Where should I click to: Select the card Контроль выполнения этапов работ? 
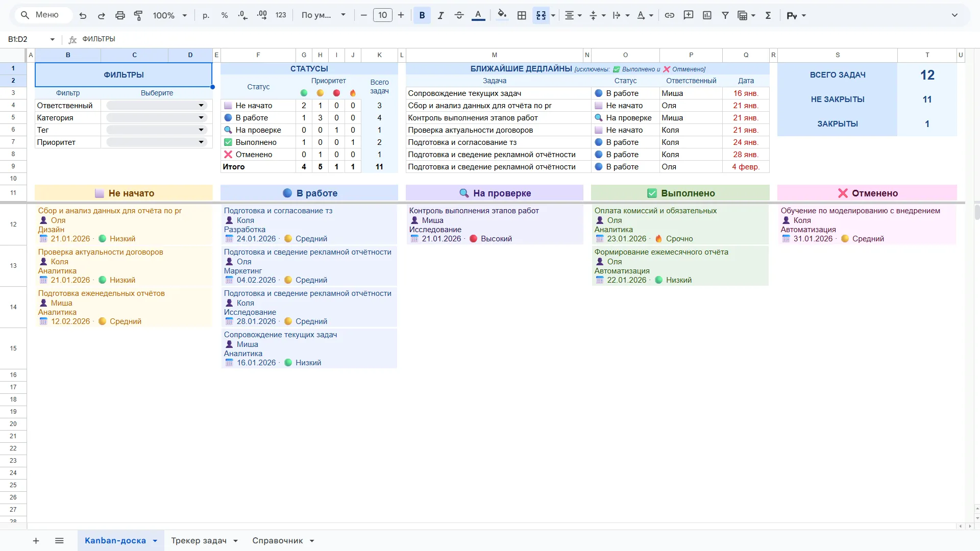495,224
